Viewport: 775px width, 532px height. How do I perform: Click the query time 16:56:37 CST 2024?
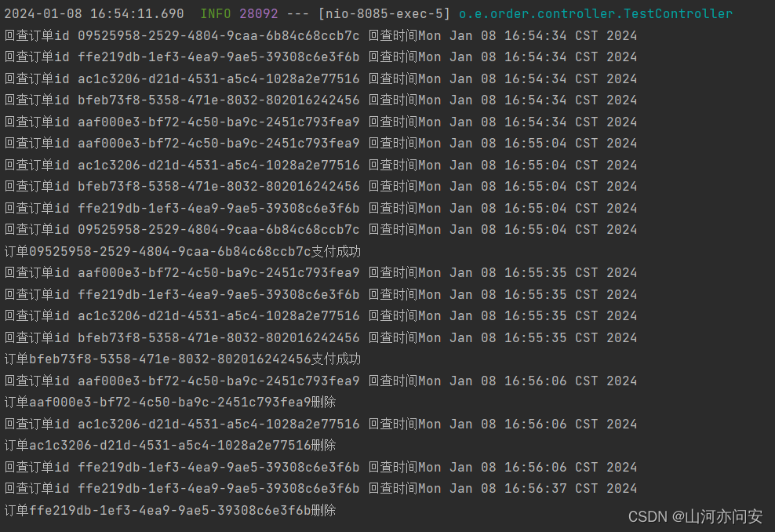pyautogui.click(x=570, y=489)
